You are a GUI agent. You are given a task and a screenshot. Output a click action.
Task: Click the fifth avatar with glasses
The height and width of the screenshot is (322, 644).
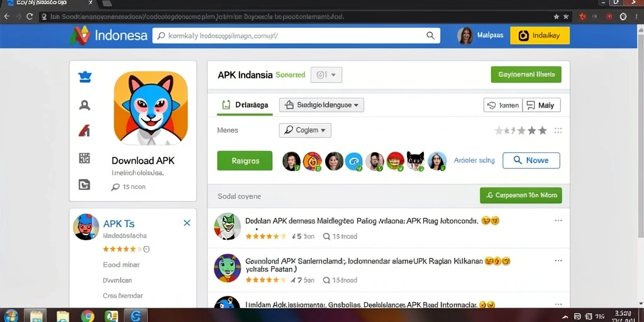point(374,161)
